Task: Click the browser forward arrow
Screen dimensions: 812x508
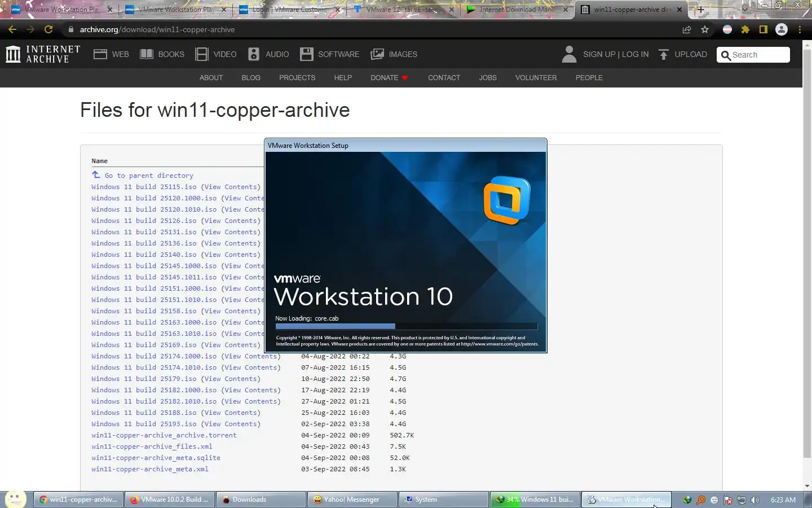Action: click(x=30, y=29)
